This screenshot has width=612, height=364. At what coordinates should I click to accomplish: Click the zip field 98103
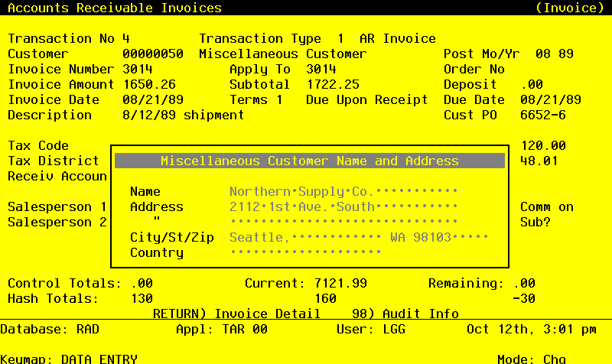pos(451,237)
